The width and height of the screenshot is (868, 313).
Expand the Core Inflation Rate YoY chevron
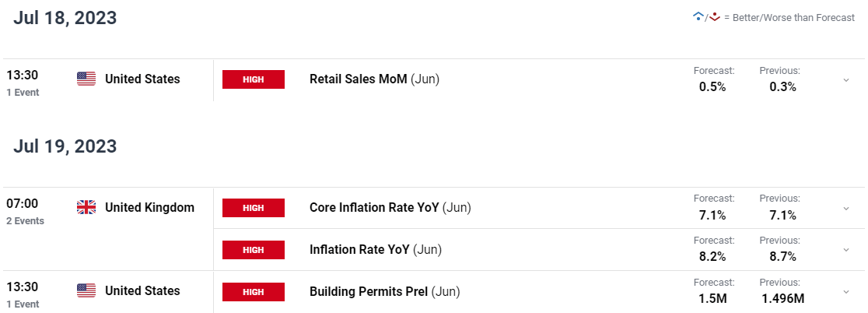846,209
